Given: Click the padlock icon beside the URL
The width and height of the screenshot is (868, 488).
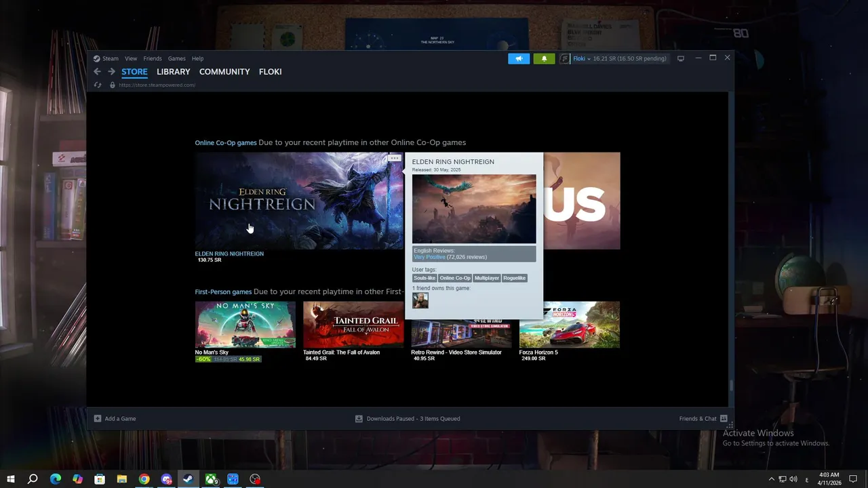Looking at the screenshot, I should coord(112,85).
